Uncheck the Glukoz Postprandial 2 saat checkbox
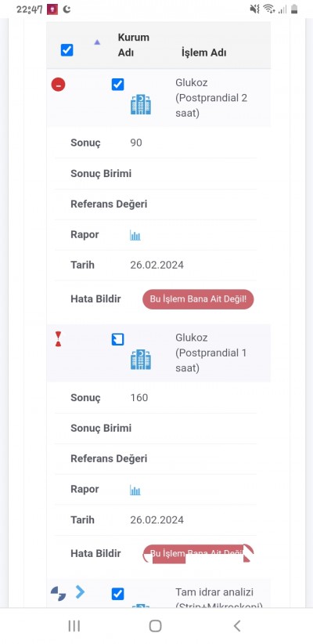 coord(117,85)
